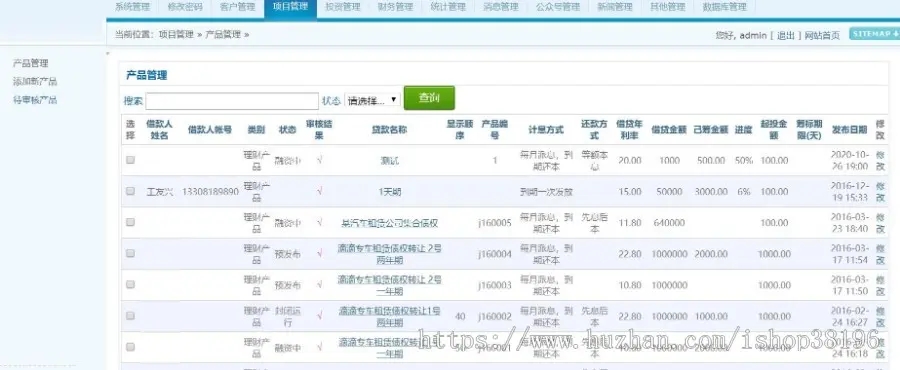Click 产品管理 in the breadcrumb
This screenshot has width=900, height=370.
pos(223,34)
